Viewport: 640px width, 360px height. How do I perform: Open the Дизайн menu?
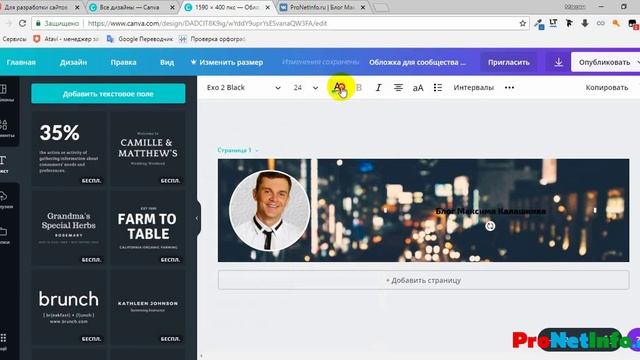click(x=73, y=62)
